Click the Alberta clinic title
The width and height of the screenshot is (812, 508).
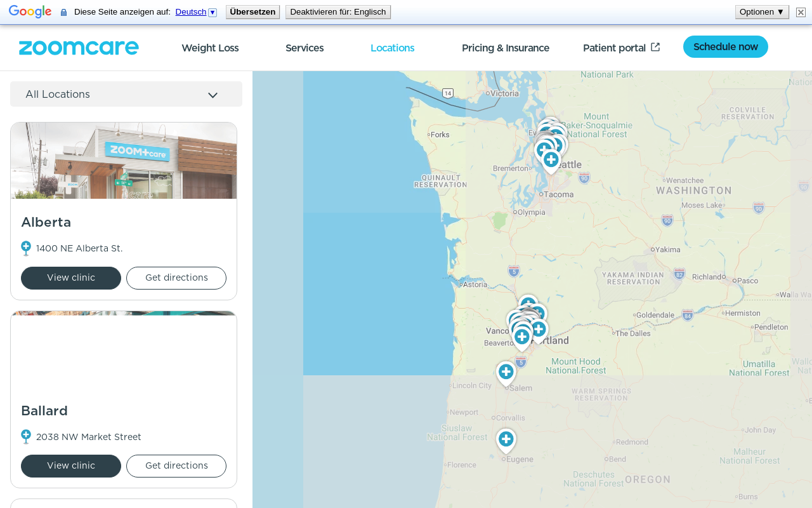point(46,222)
